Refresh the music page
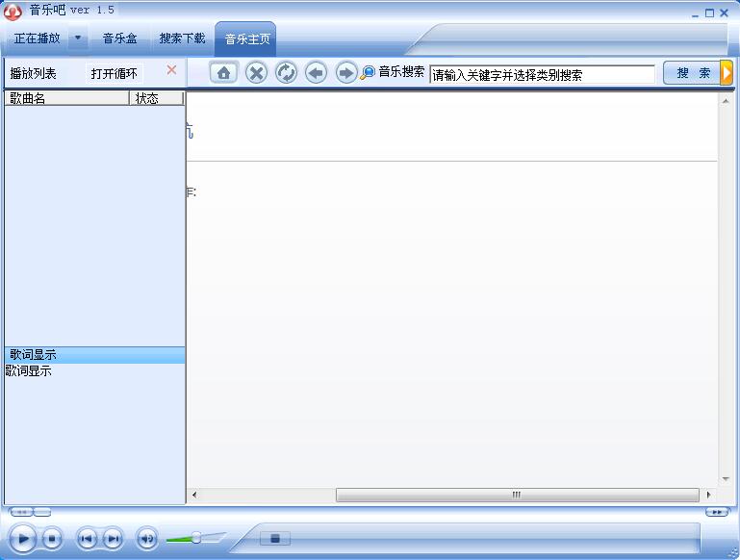740x560 pixels. tap(286, 73)
